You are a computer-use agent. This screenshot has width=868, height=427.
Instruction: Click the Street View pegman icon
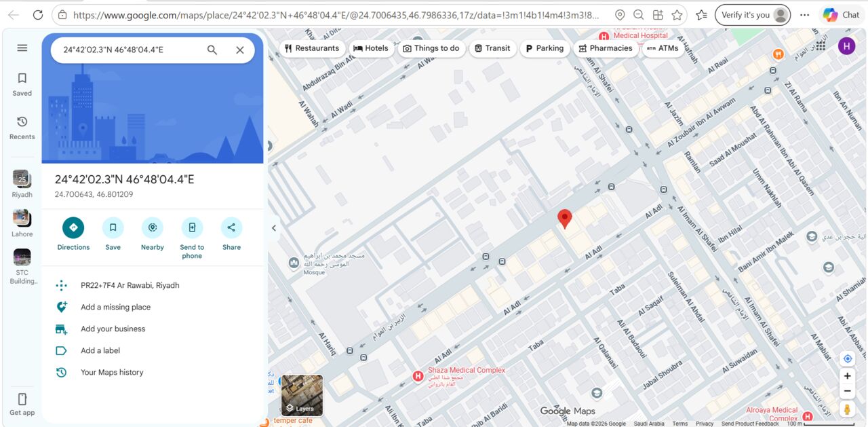[847, 409]
